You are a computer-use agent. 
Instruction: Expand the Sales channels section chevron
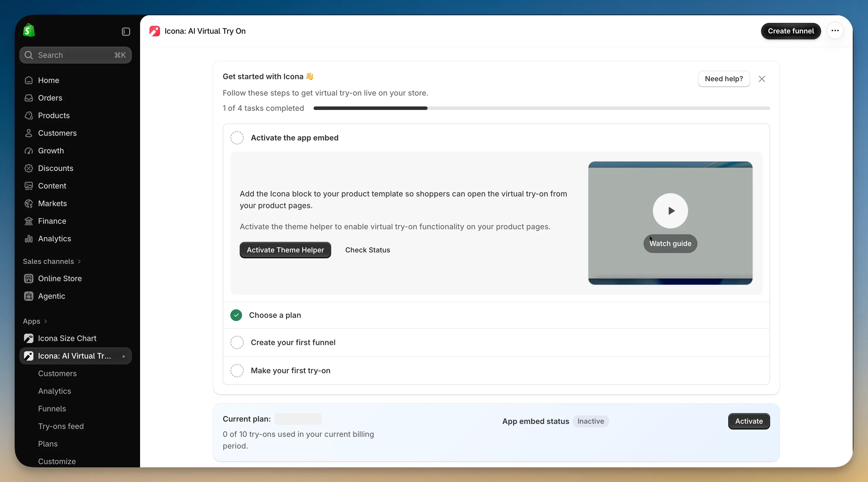point(79,262)
